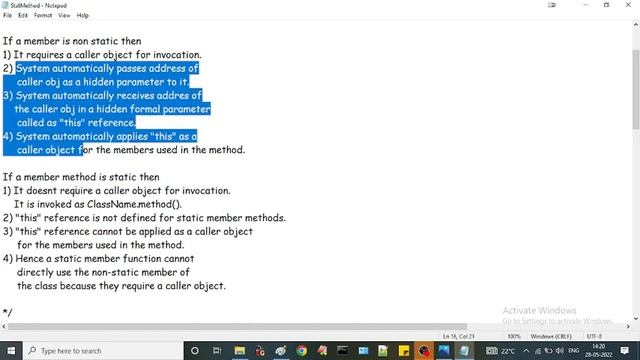Click the vertical scrollbar thumb
The height and width of the screenshot is (360, 640).
coord(636,89)
